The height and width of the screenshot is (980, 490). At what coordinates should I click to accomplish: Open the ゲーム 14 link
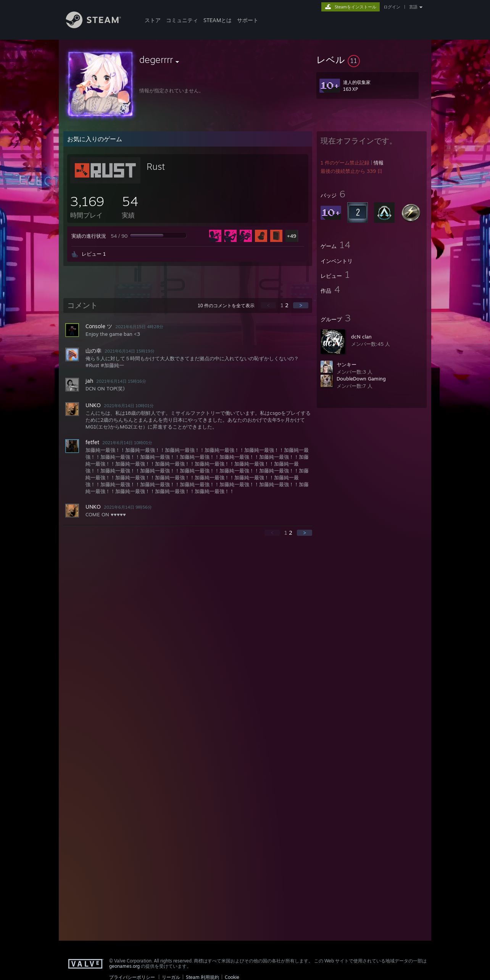click(x=335, y=245)
